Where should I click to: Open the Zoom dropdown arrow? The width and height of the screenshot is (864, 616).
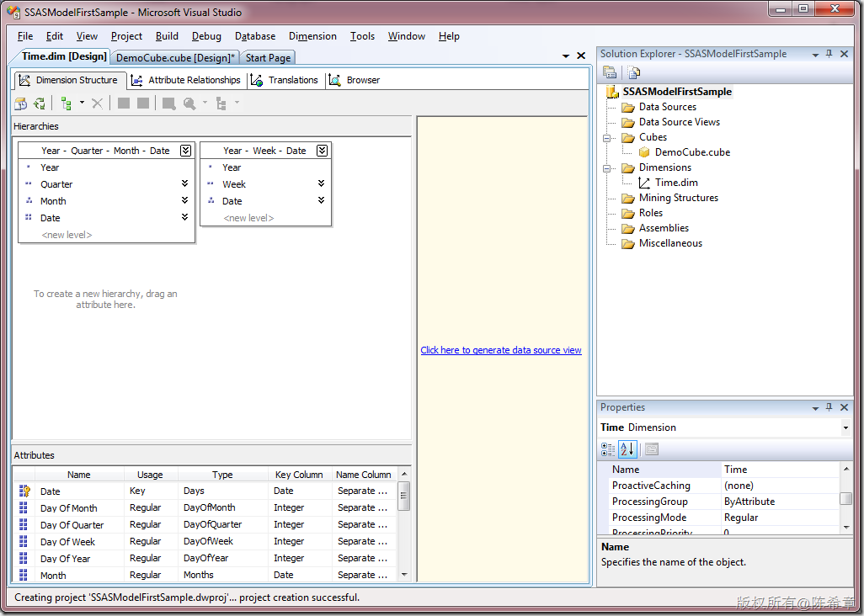click(x=205, y=103)
